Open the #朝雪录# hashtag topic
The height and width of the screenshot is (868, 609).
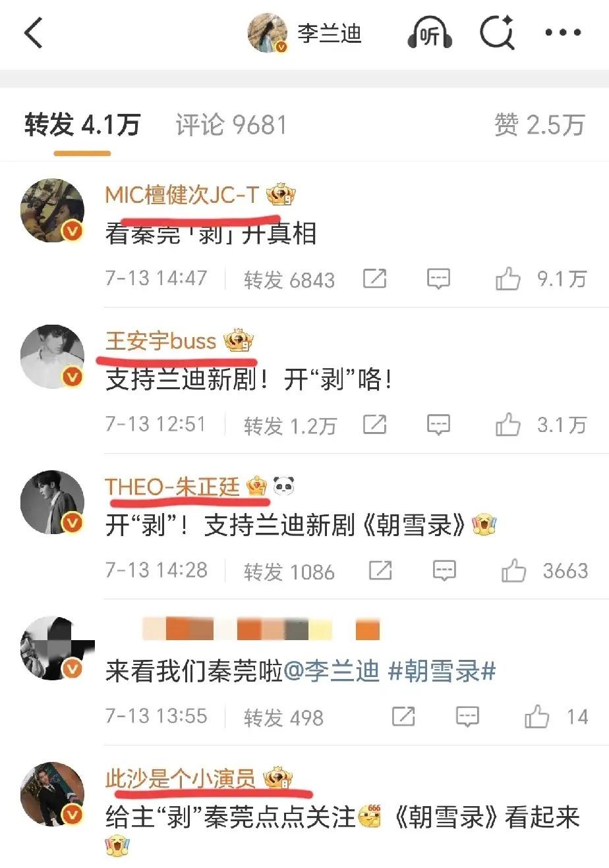[x=442, y=672]
